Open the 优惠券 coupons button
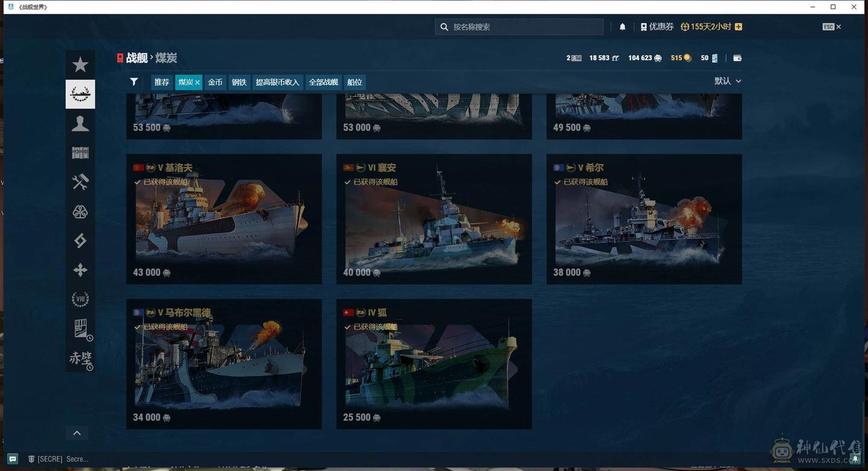Viewport: 868px width, 471px height. point(657,27)
